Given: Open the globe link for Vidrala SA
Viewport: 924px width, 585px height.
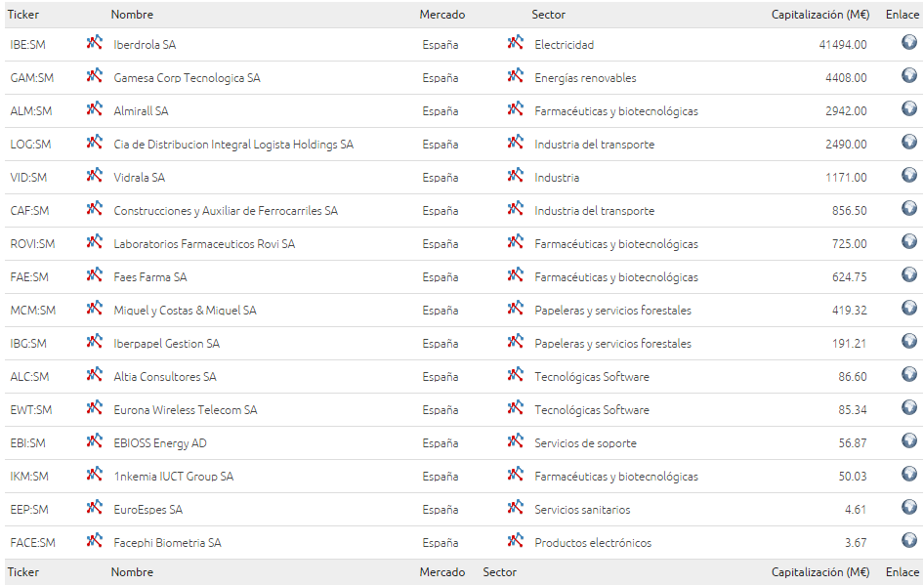Looking at the screenshot, I should coord(909,175).
